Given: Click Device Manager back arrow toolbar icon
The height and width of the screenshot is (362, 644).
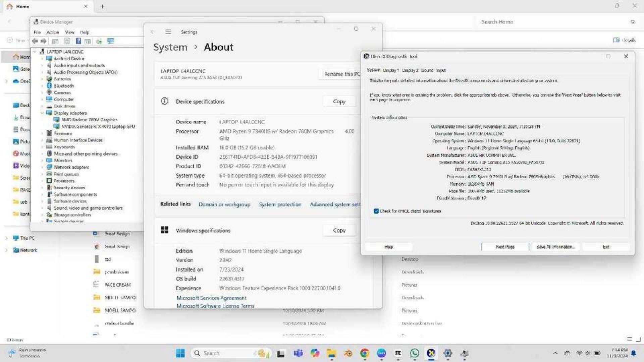Looking at the screenshot, I should click(35, 41).
